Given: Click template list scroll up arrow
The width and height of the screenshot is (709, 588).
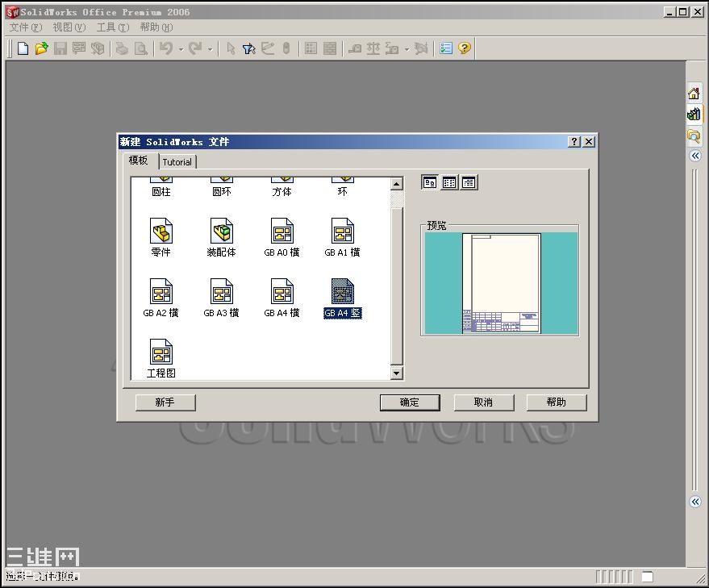Looking at the screenshot, I should tap(397, 184).
